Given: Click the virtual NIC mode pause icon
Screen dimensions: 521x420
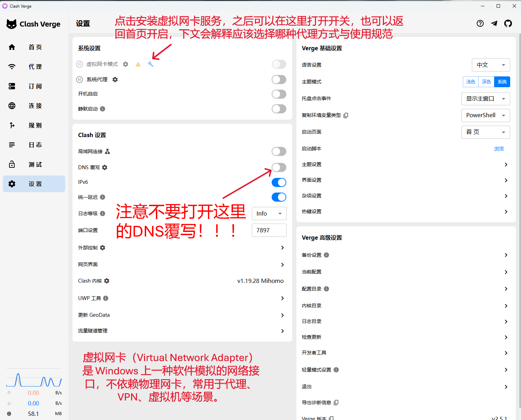Looking at the screenshot, I should click(80, 64).
